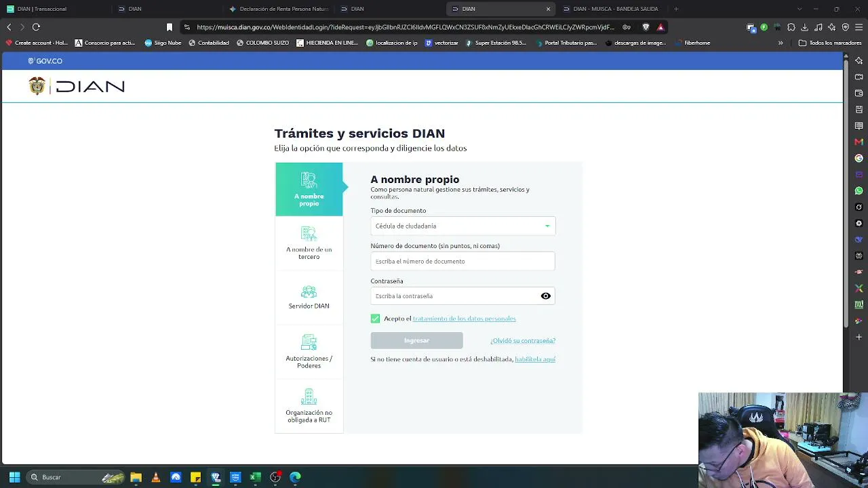Open the 'Fiberhome' bookmark
Viewport: 868px width, 488px height.
[x=692, y=43]
